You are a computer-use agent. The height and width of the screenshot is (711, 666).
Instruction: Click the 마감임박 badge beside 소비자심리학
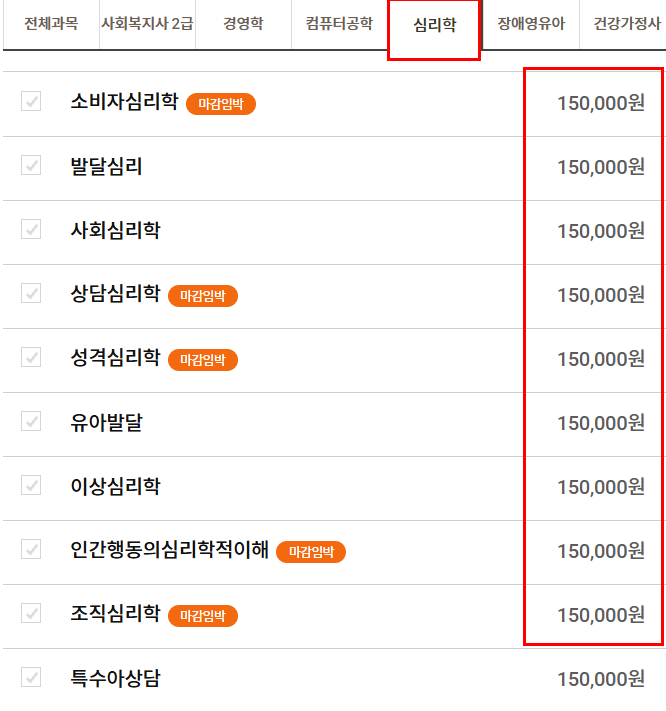221,104
